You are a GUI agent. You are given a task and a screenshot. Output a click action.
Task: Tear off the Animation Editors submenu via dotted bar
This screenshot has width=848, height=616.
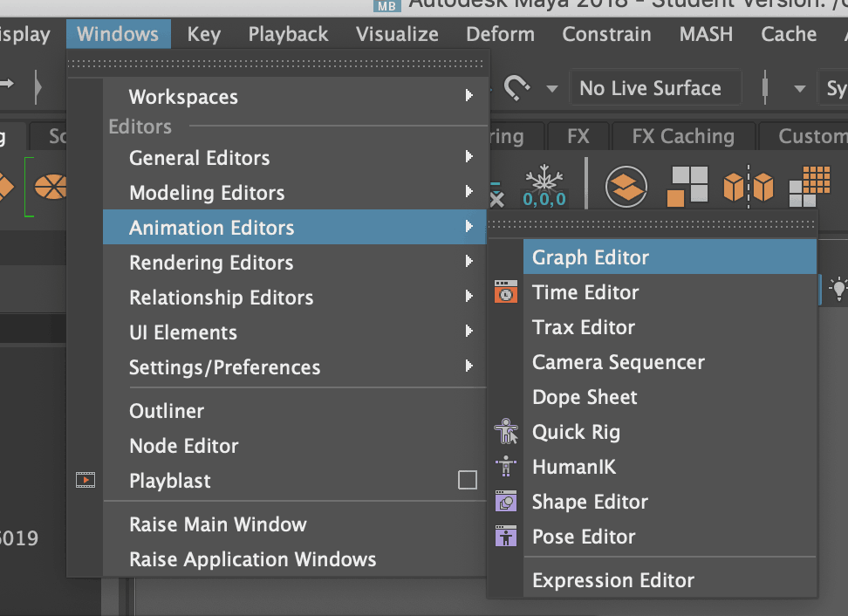[653, 224]
